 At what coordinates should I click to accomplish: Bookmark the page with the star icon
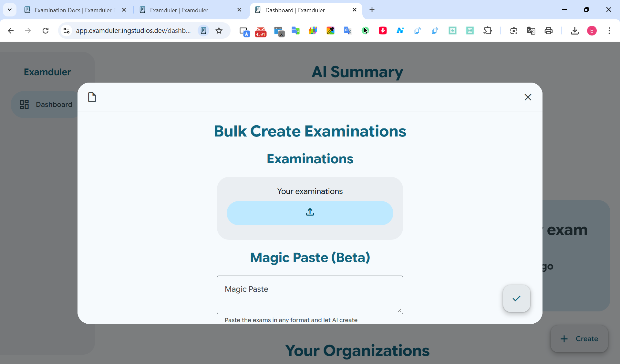(x=219, y=30)
